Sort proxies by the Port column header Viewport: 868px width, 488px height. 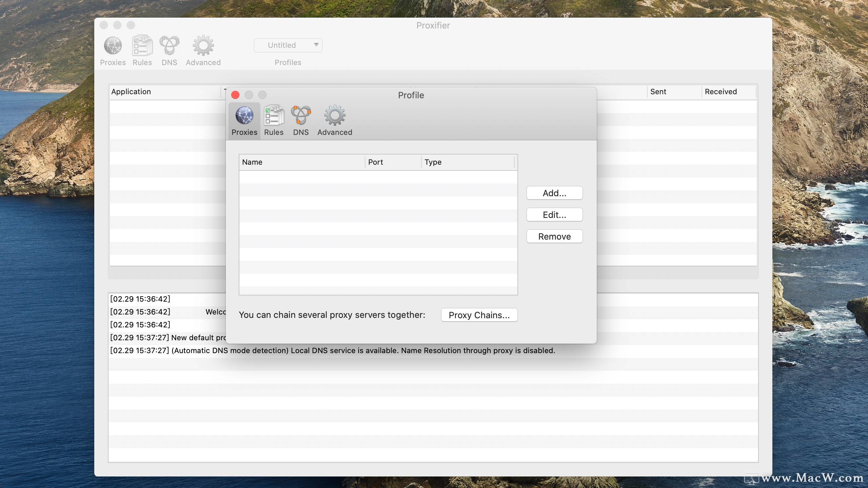click(x=393, y=162)
